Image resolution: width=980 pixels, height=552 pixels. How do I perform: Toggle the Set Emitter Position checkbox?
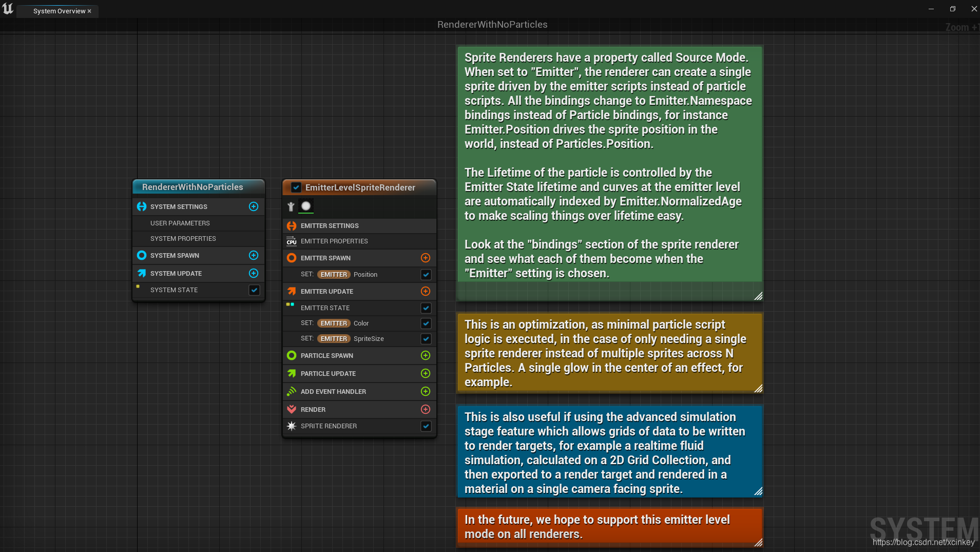[x=426, y=274]
